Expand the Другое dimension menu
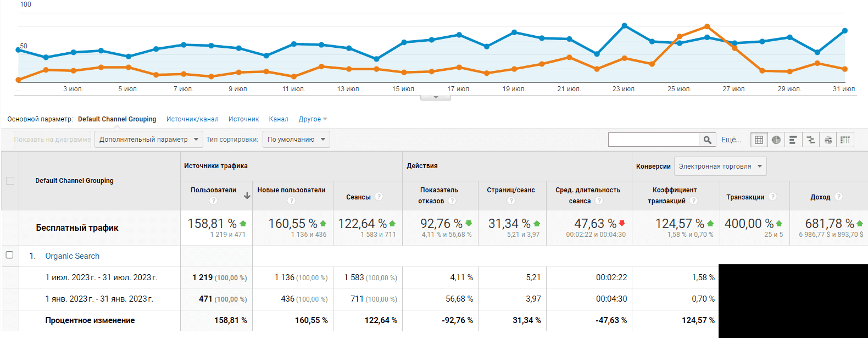The height and width of the screenshot is (339, 868). point(313,119)
